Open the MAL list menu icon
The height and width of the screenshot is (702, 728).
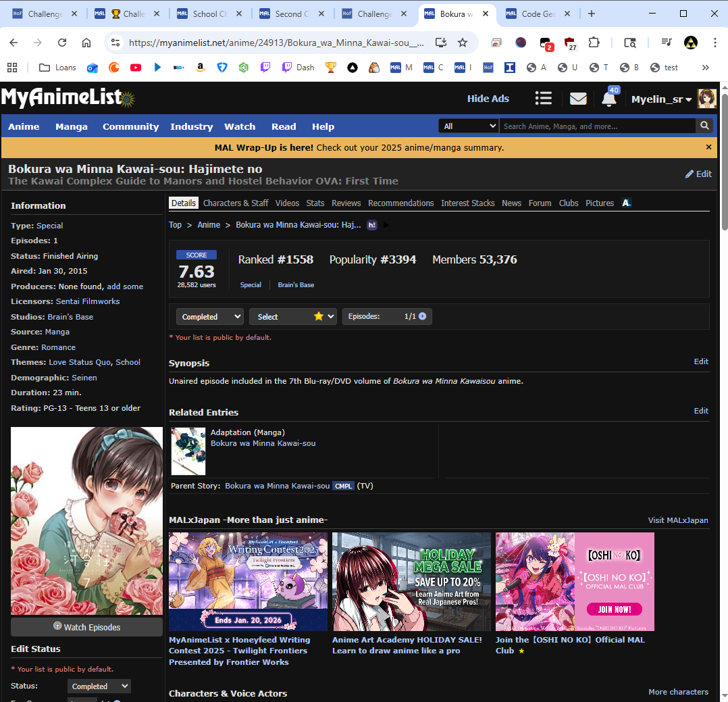click(543, 99)
